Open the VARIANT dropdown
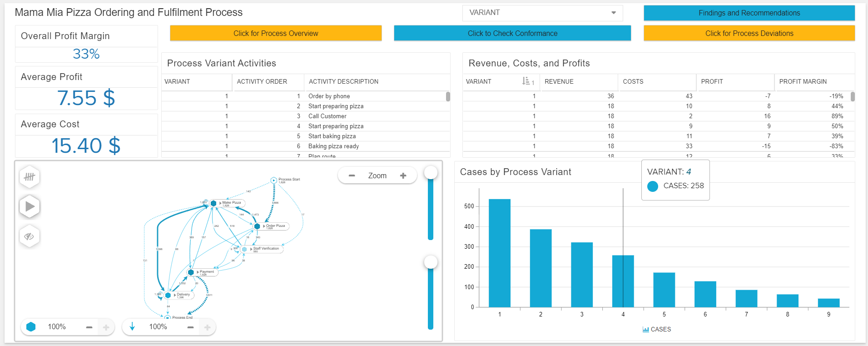 coord(542,13)
